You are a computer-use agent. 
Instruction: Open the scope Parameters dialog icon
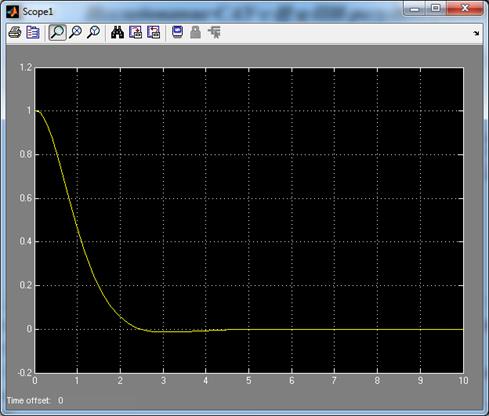[33, 33]
